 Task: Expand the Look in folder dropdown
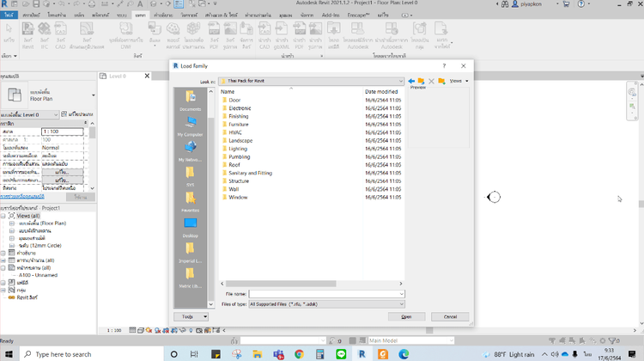pos(400,81)
